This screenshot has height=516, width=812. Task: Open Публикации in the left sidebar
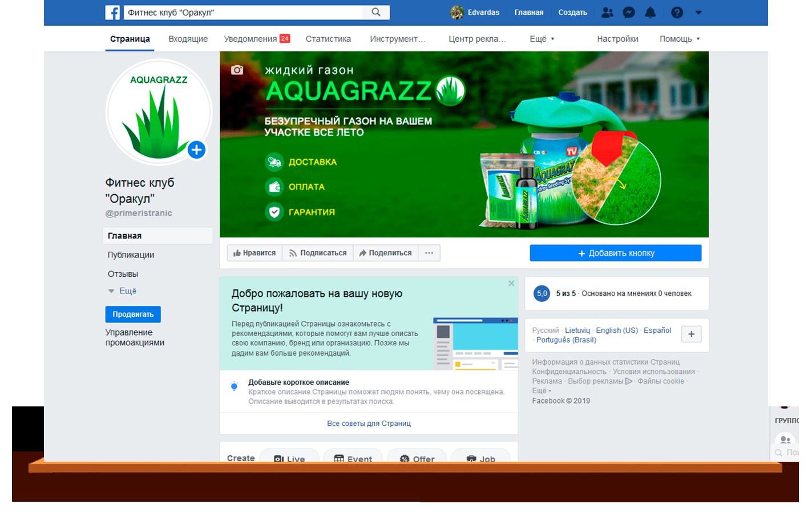(x=131, y=255)
